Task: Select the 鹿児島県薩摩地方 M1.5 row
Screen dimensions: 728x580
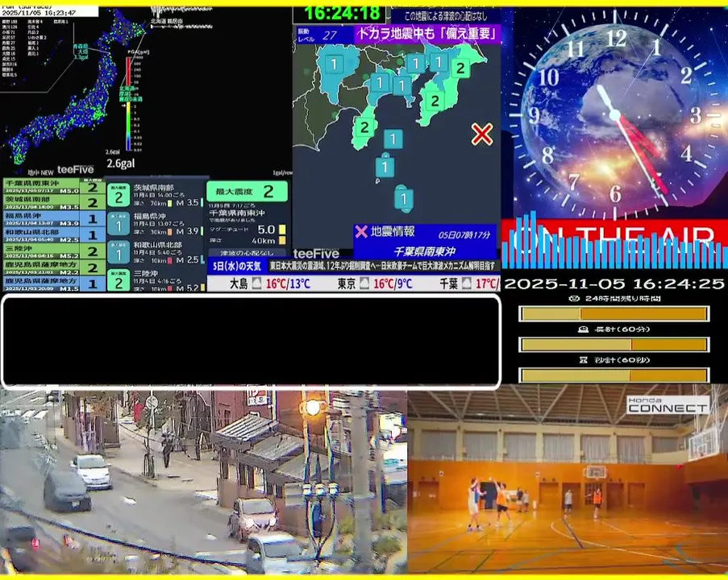Action: [54, 284]
